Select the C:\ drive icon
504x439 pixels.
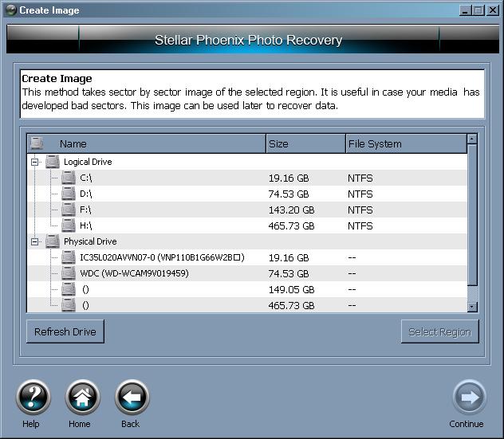click(68, 178)
